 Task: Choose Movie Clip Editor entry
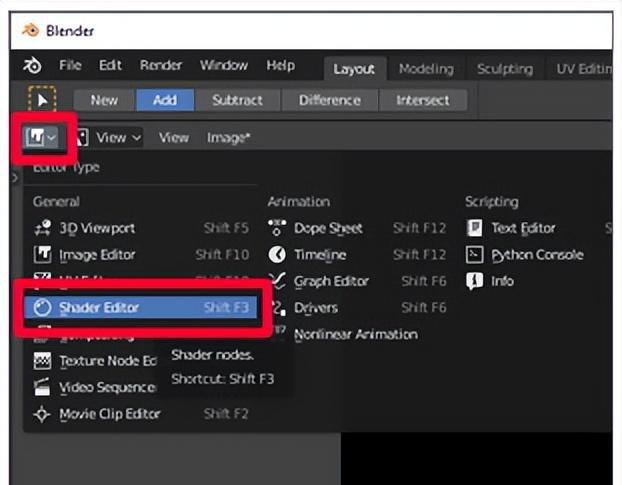pyautogui.click(x=141, y=414)
